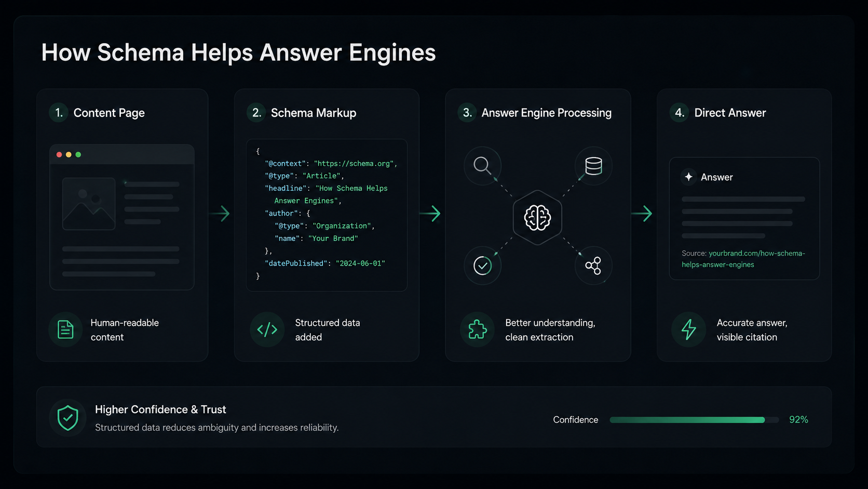Click the red dot in the mock browser window
Viewport: 868px width, 489px height.
[x=59, y=154]
